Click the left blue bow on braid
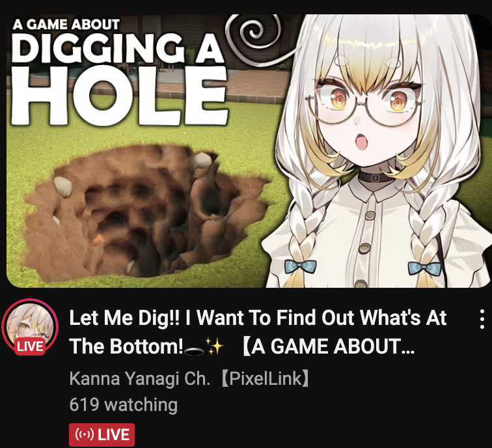 point(300,266)
